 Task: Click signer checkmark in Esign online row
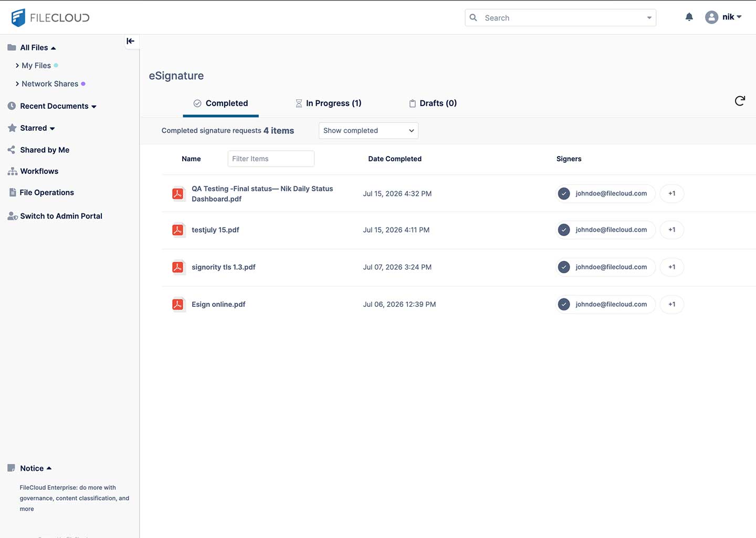(564, 304)
